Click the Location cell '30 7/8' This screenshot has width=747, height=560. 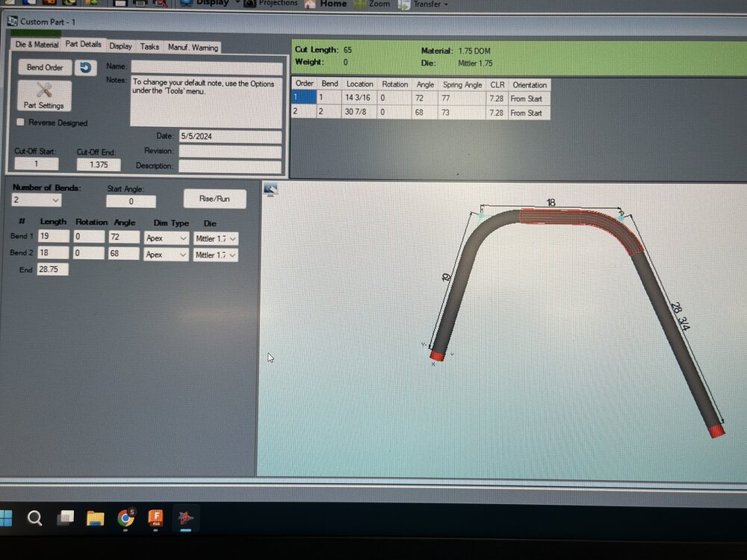pos(359,112)
